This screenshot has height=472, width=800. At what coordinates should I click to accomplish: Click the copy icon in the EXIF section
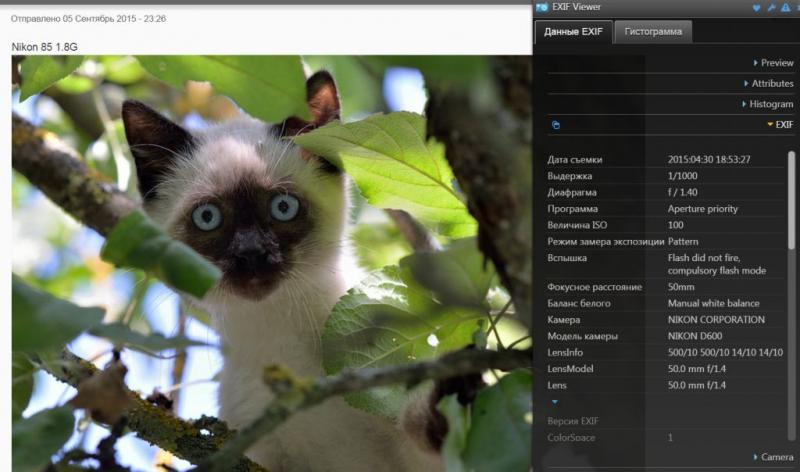(556, 125)
